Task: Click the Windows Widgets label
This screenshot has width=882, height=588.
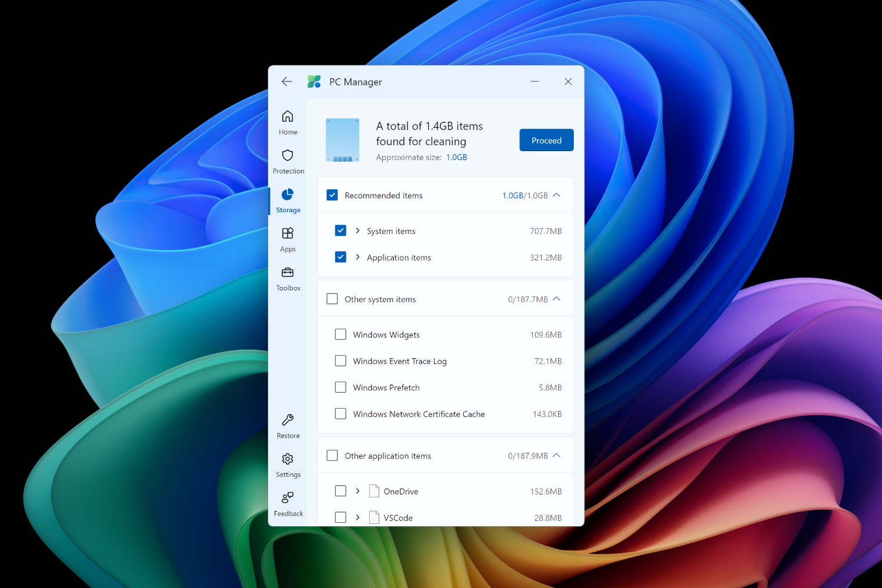Action: pos(386,335)
